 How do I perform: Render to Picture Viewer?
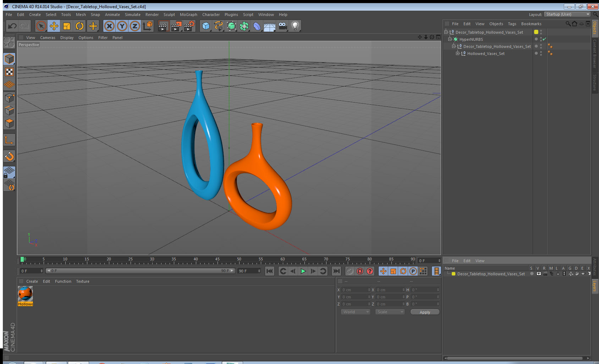click(176, 26)
